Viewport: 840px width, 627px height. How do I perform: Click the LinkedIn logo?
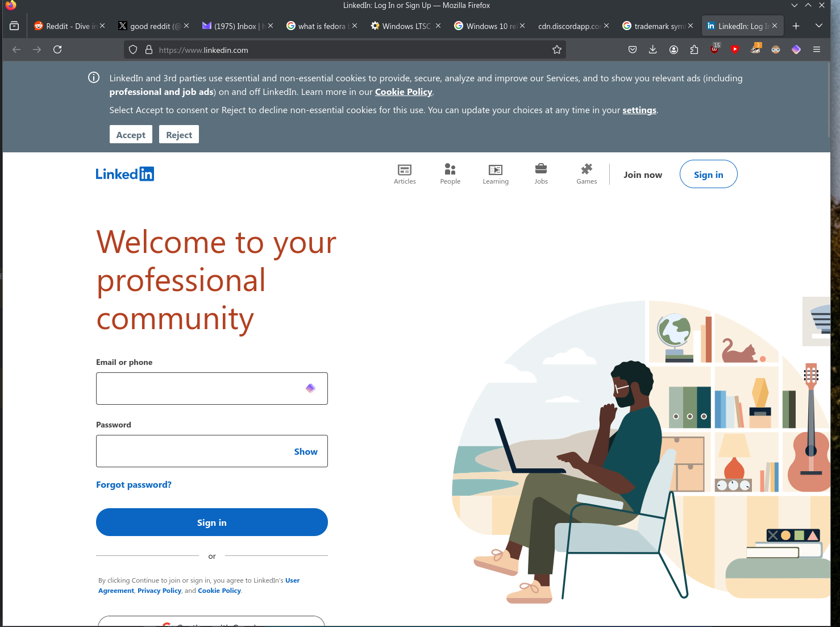[125, 174]
